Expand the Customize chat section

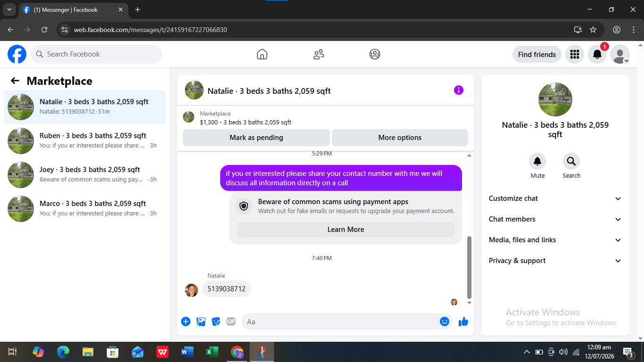pyautogui.click(x=555, y=198)
